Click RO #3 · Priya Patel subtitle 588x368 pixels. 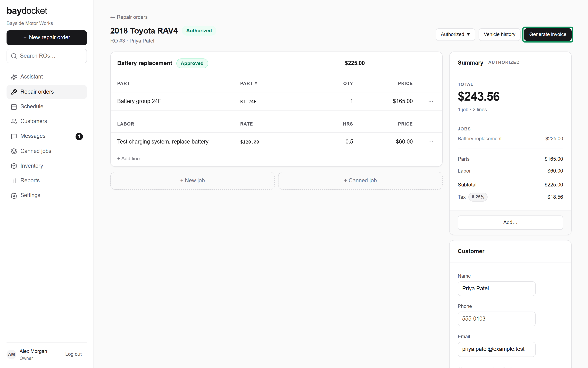[132, 41]
